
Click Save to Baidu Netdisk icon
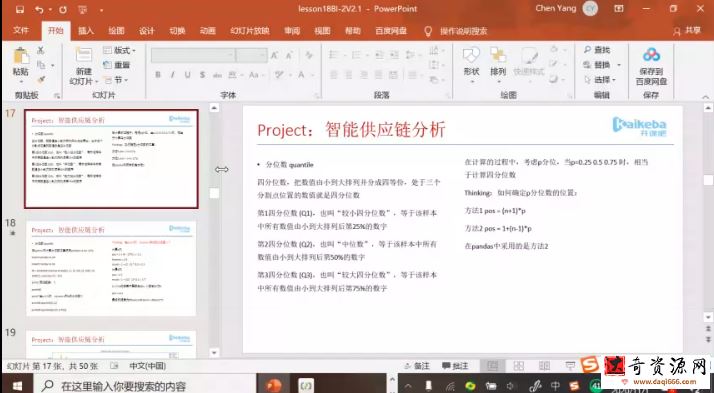(651, 55)
